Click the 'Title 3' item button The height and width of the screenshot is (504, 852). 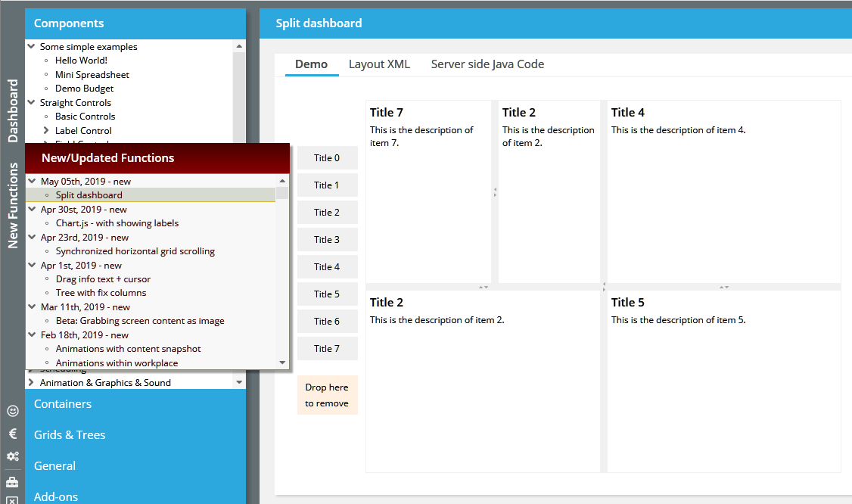pos(327,240)
